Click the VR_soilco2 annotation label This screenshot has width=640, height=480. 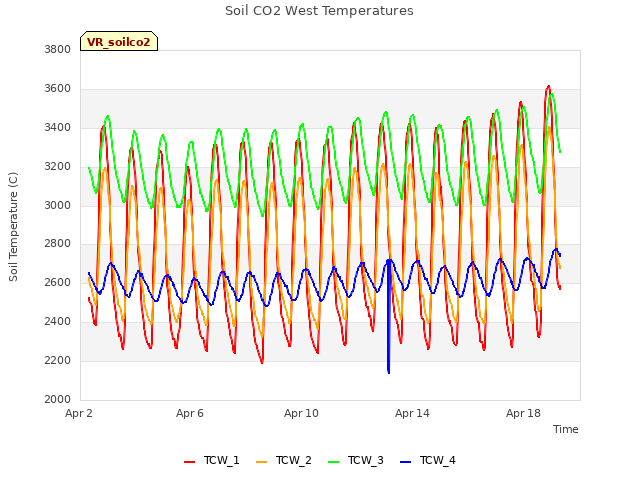tap(119, 41)
